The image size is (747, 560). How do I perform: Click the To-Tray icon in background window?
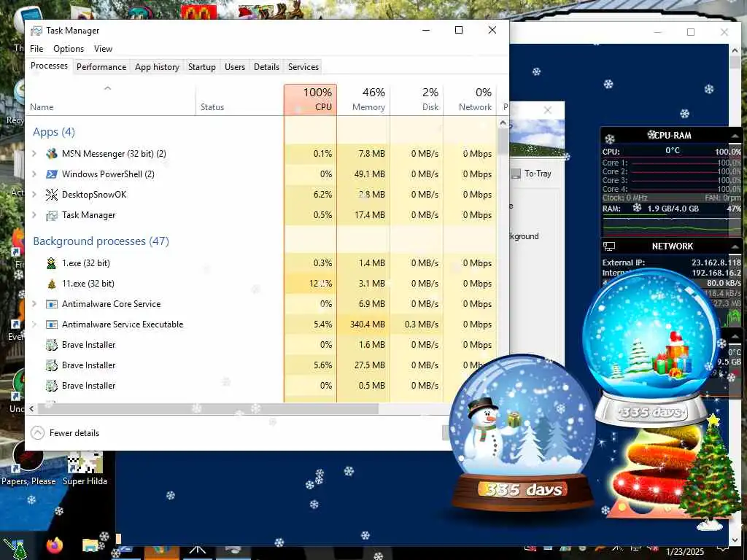[x=516, y=174]
